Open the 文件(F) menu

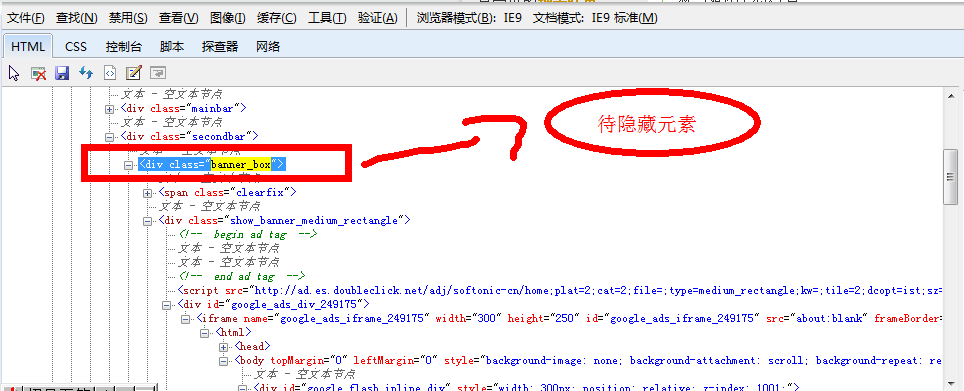pyautogui.click(x=26, y=18)
